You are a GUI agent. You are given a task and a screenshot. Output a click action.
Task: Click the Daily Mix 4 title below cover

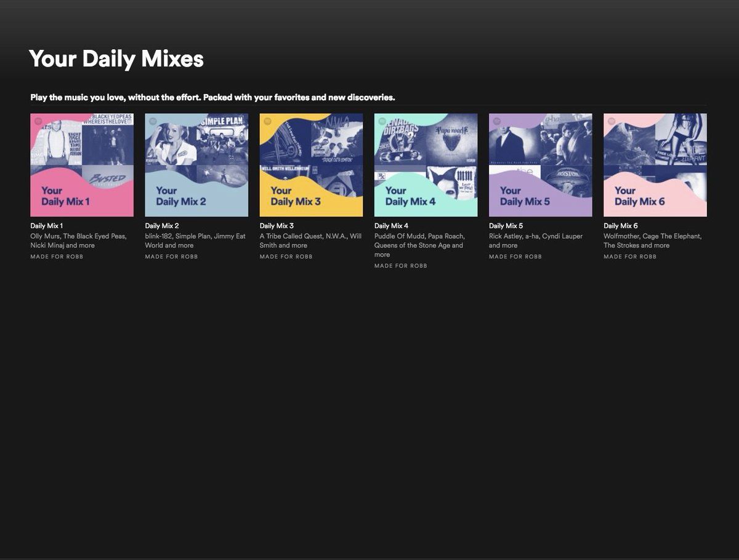click(x=391, y=226)
